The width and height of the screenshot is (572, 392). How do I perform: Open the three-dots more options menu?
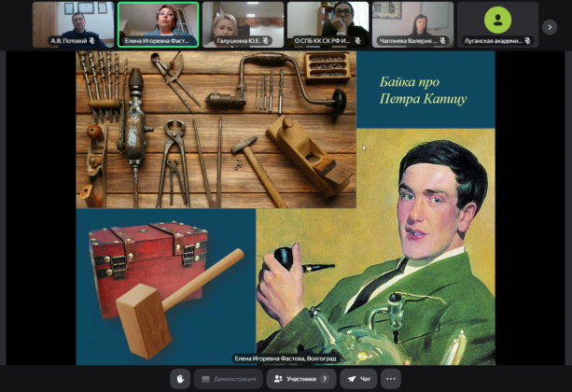click(391, 379)
